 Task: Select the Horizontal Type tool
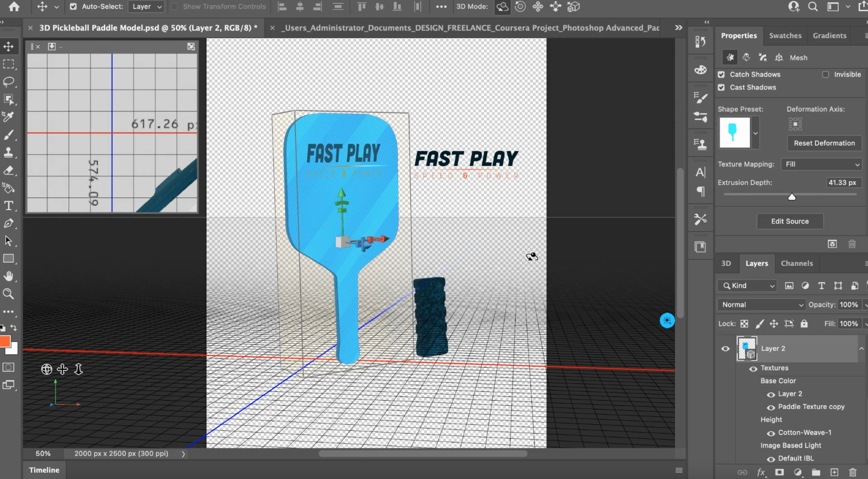[x=9, y=206]
